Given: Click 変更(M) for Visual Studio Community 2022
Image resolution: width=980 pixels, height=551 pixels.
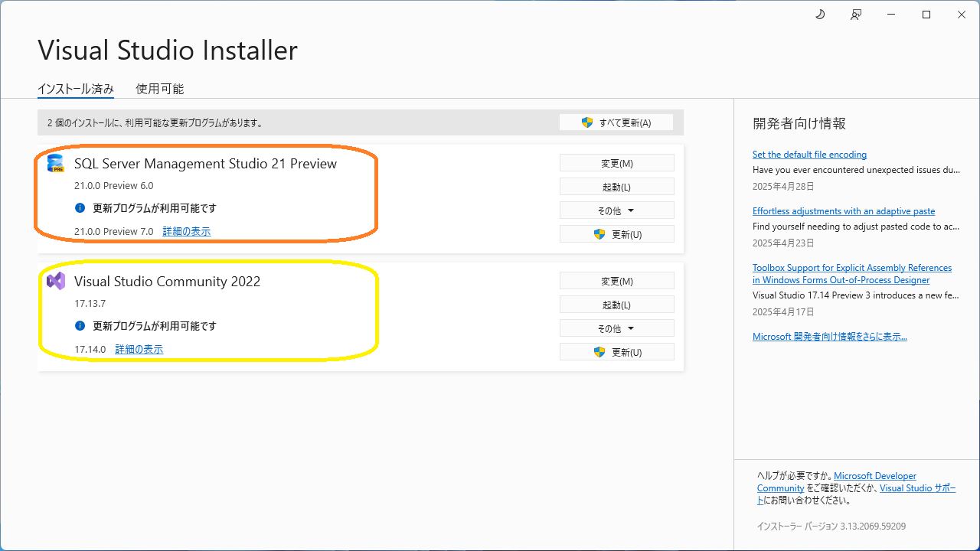Looking at the screenshot, I should click(x=617, y=281).
